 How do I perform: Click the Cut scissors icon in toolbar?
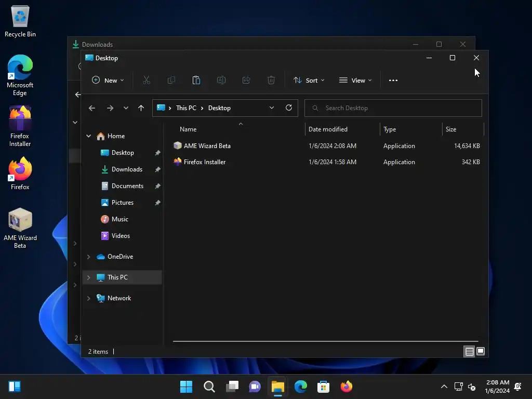click(146, 80)
